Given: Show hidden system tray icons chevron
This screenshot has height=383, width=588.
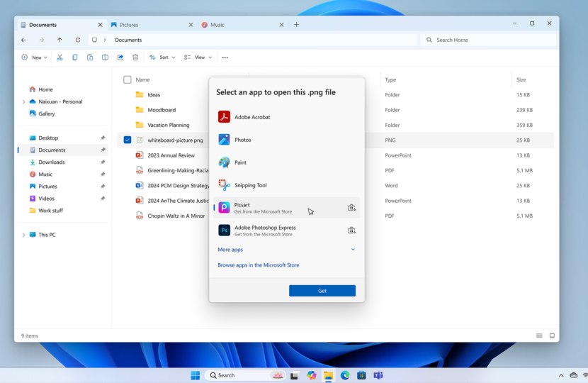Looking at the screenshot, I should (x=561, y=375).
